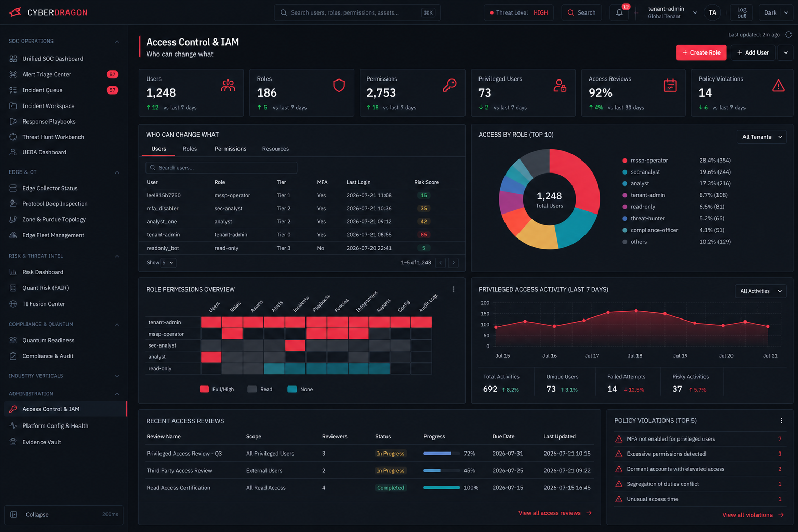Click the Permissions key icon
Image resolution: width=798 pixels, height=532 pixels.
[x=449, y=86]
